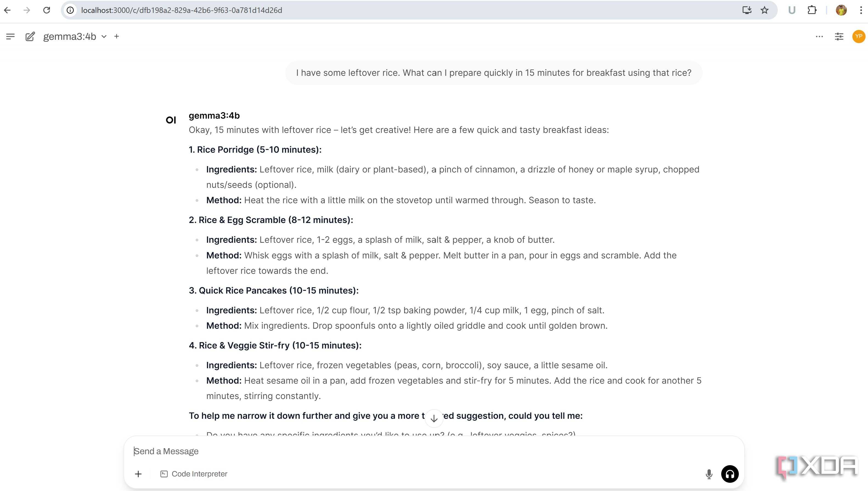868x491 pixels.
Task: Bookmark this page with the star
Action: (x=765, y=10)
